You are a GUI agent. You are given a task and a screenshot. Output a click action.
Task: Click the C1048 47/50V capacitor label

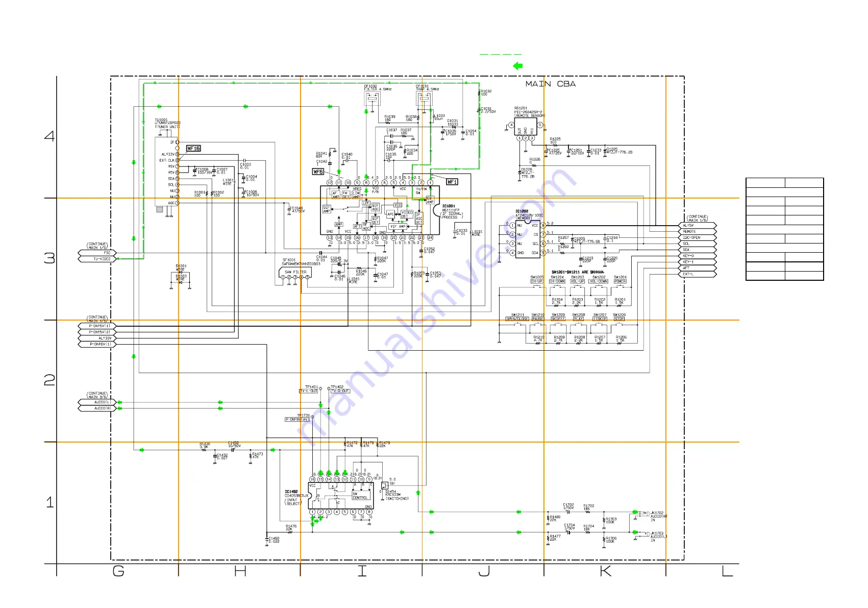coord(298,209)
